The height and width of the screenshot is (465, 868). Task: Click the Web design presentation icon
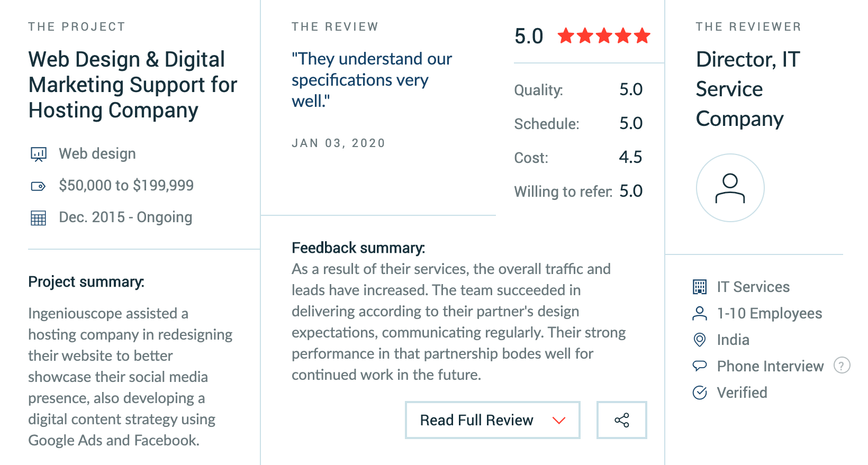[x=38, y=154]
